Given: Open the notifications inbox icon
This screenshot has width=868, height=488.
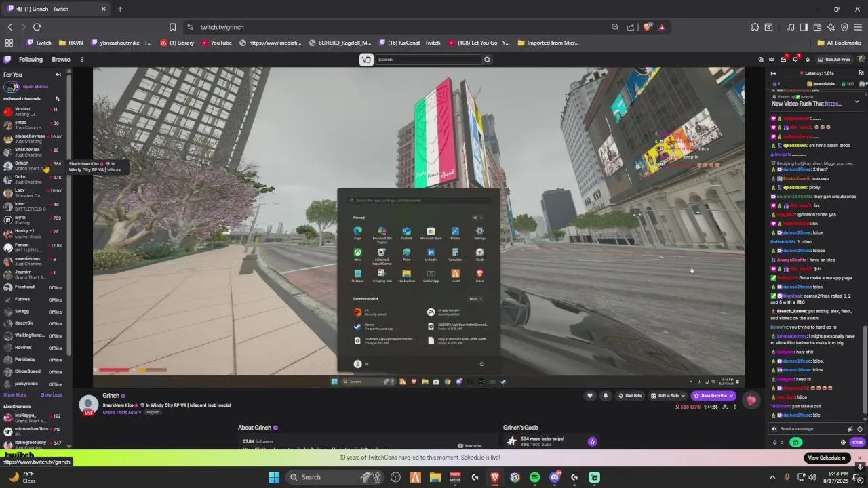Looking at the screenshot, I should (x=783, y=60).
